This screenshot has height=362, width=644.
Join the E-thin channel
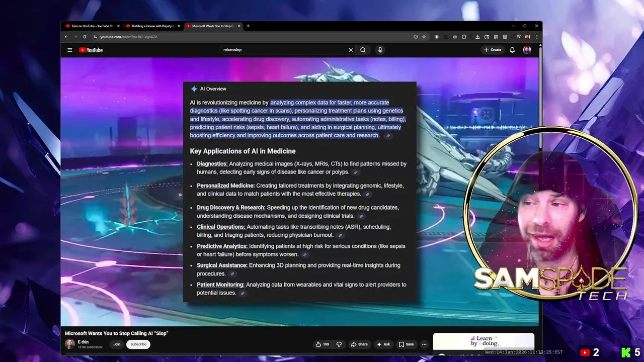(117, 344)
